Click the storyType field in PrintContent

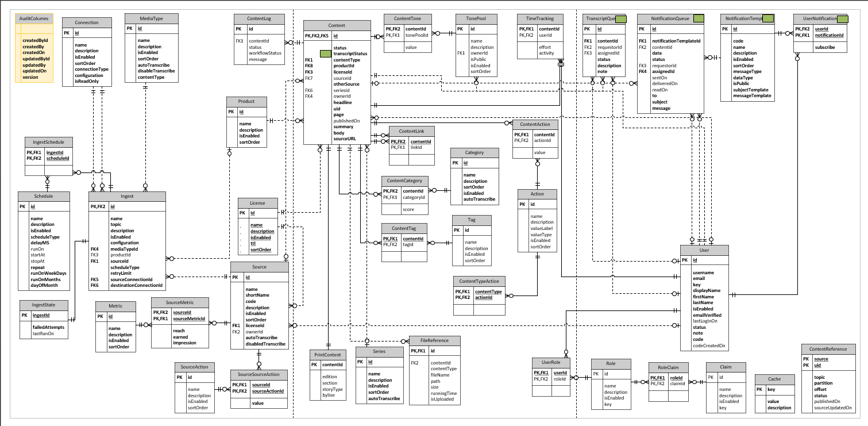(333, 389)
